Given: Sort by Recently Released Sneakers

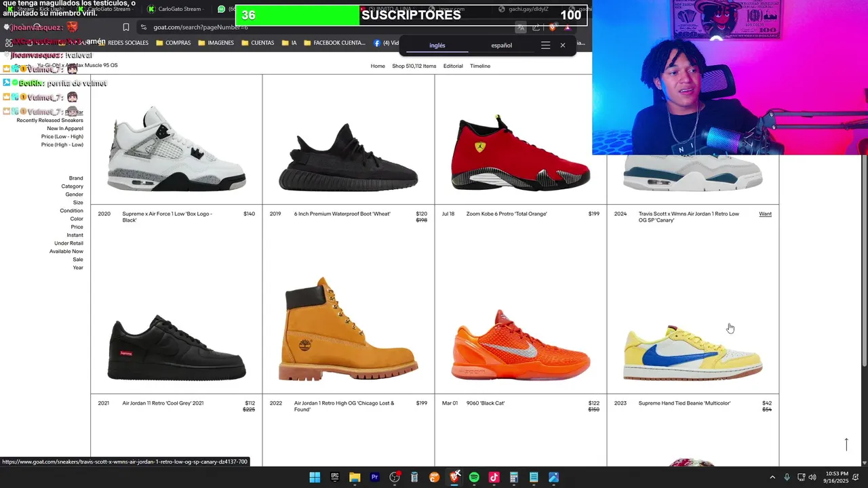Looking at the screenshot, I should (x=50, y=121).
